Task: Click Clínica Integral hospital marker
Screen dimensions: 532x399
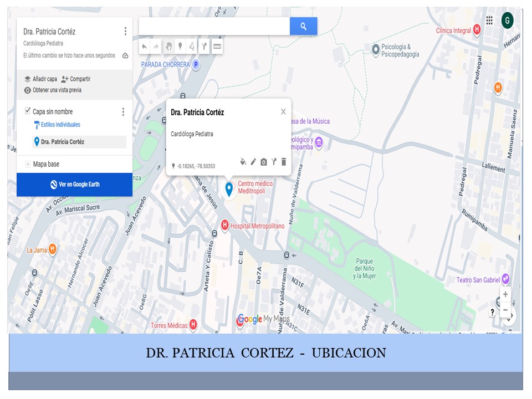Action: tap(477, 29)
